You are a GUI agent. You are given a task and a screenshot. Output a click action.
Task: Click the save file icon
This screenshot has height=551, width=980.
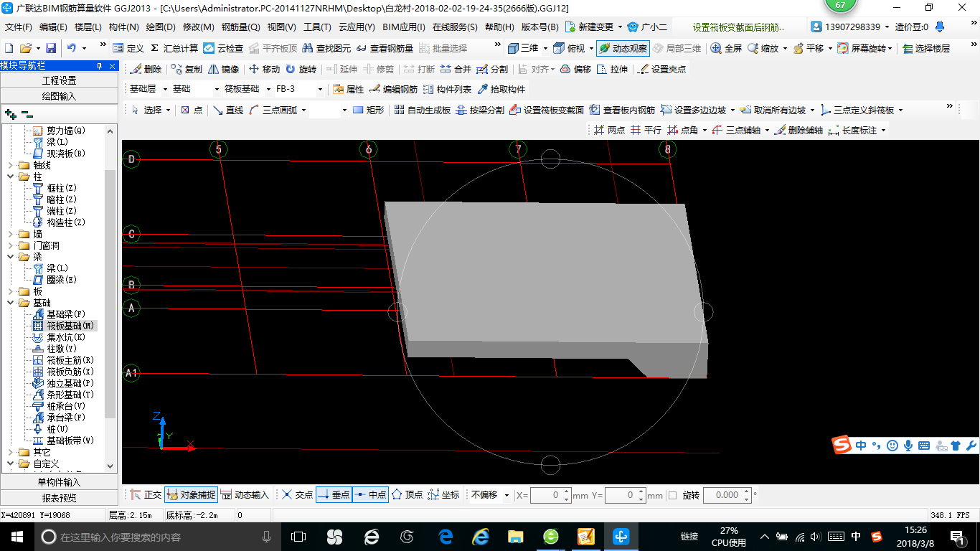tap(51, 48)
